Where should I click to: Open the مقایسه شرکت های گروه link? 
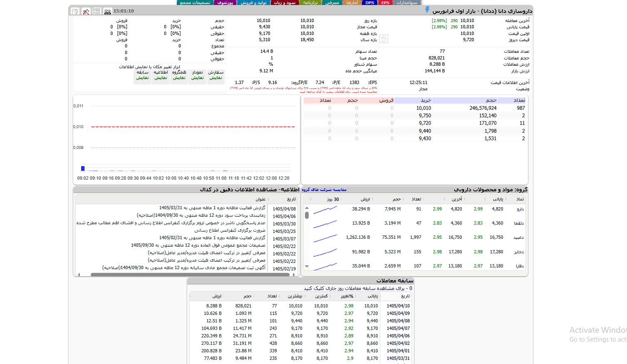(324, 190)
